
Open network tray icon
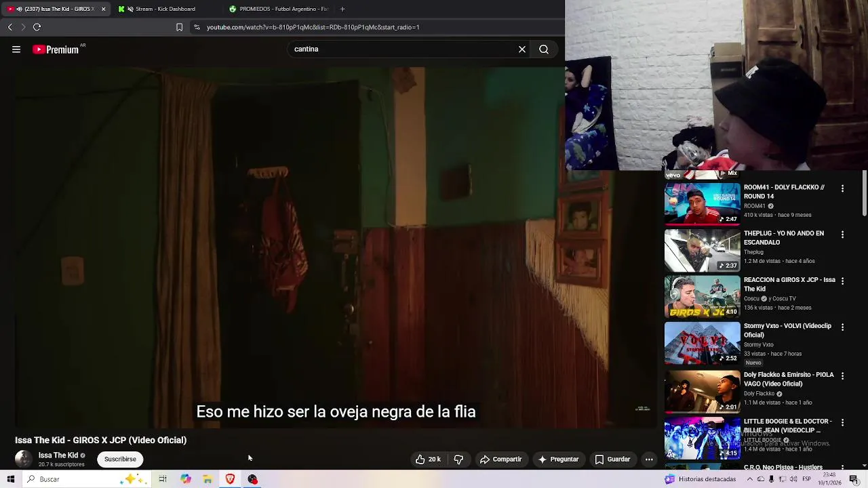(x=783, y=479)
